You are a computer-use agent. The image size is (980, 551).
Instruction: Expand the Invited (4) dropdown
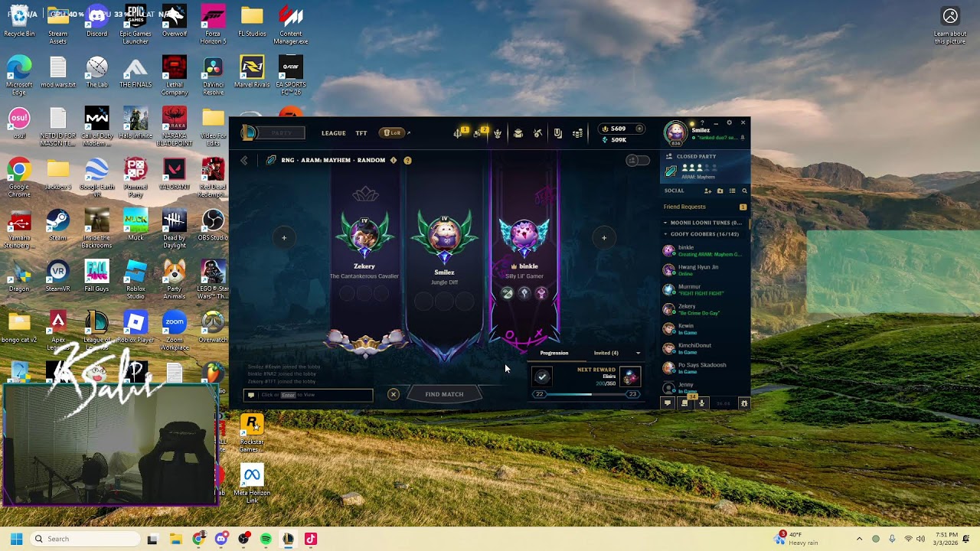[638, 354]
